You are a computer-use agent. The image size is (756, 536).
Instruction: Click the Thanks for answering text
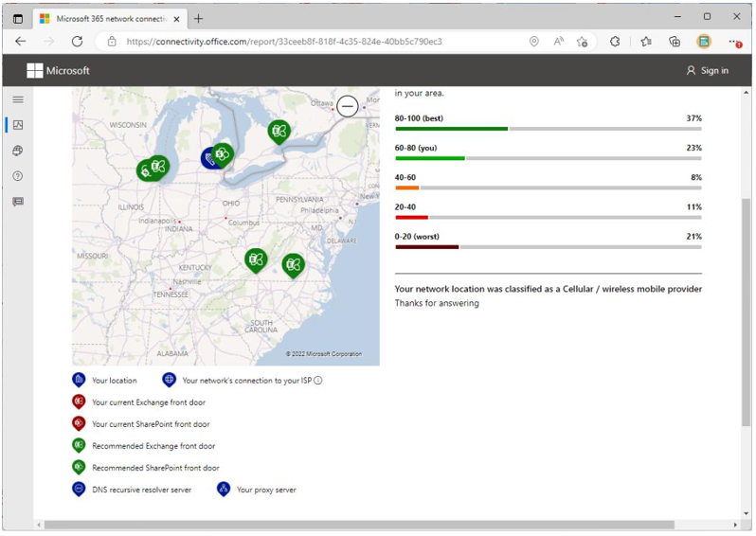coord(437,303)
